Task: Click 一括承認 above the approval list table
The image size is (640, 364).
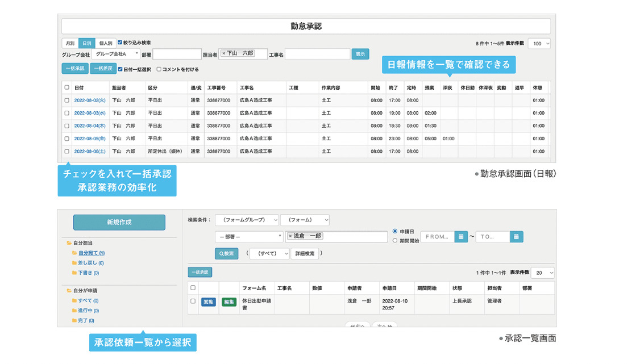Action: (200, 272)
